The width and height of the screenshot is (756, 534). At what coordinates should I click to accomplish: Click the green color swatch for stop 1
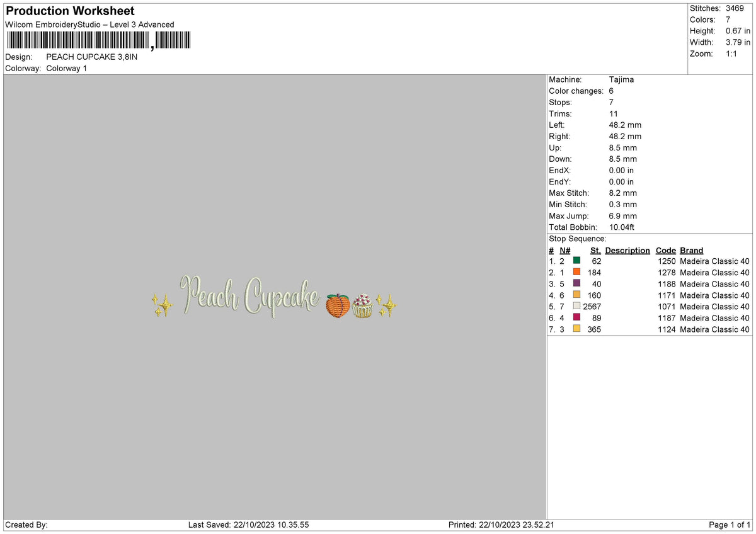pos(576,261)
